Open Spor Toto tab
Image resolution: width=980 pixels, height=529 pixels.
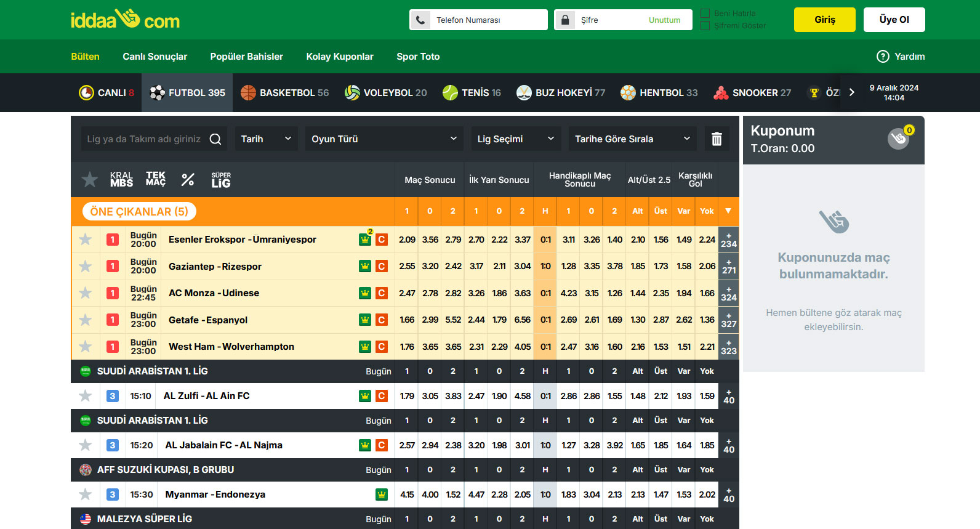(x=418, y=57)
